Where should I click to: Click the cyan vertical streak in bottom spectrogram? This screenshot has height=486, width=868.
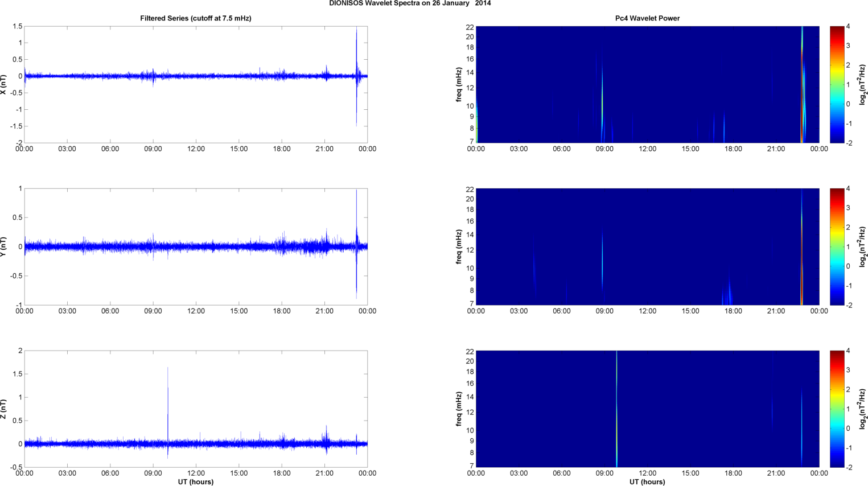tap(616, 409)
